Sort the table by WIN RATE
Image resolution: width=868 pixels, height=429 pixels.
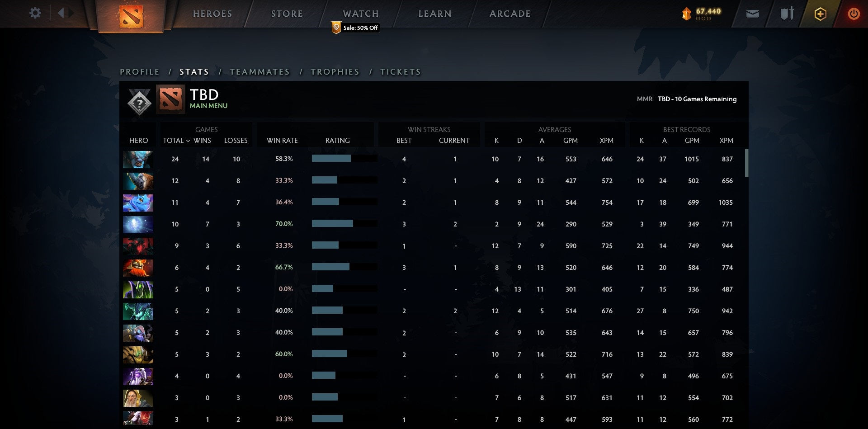click(x=282, y=141)
